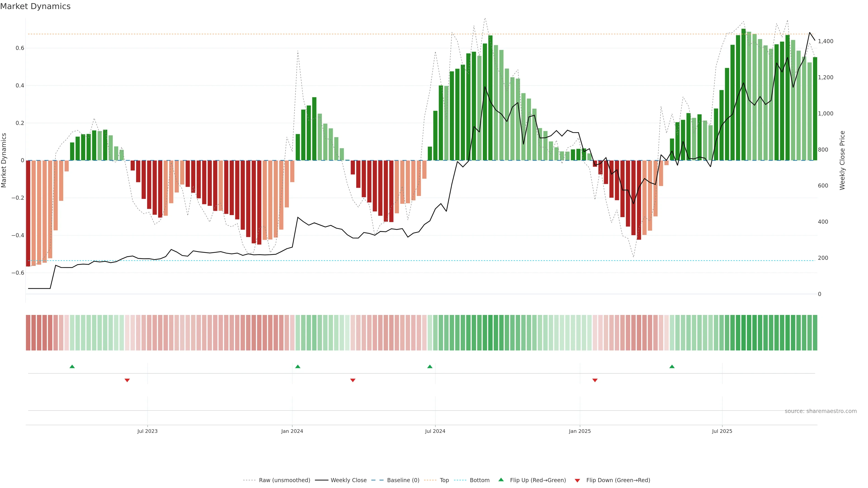Viewport: 868px width, 488px height.
Task: Click the flip-down marker in early 2024
Action: [353, 380]
